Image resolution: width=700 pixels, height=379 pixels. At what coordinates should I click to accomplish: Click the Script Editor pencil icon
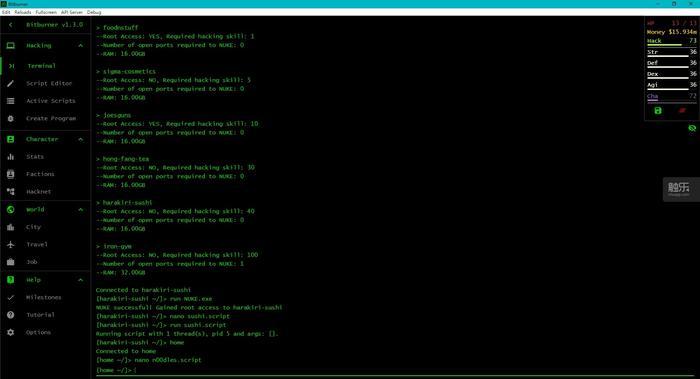[11, 83]
